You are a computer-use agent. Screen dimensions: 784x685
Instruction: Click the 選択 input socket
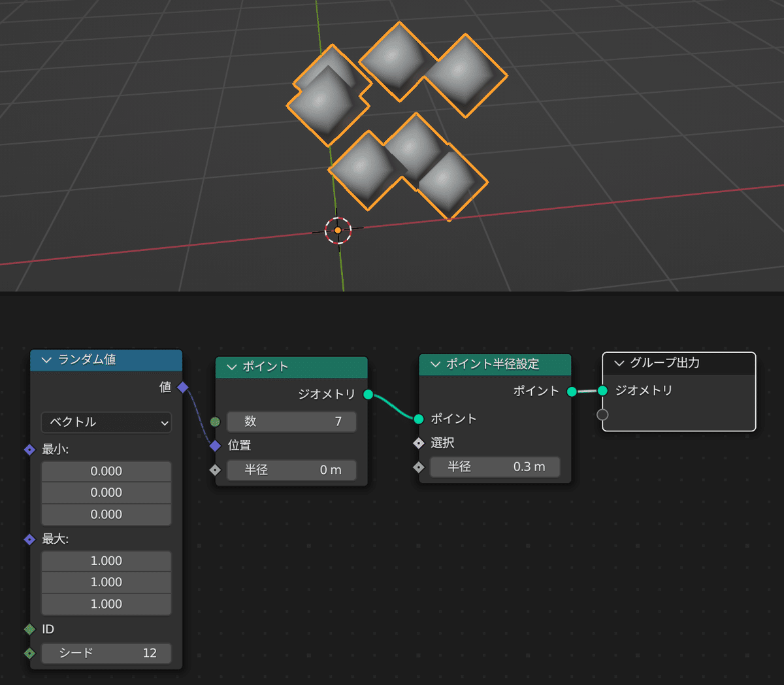click(x=419, y=443)
